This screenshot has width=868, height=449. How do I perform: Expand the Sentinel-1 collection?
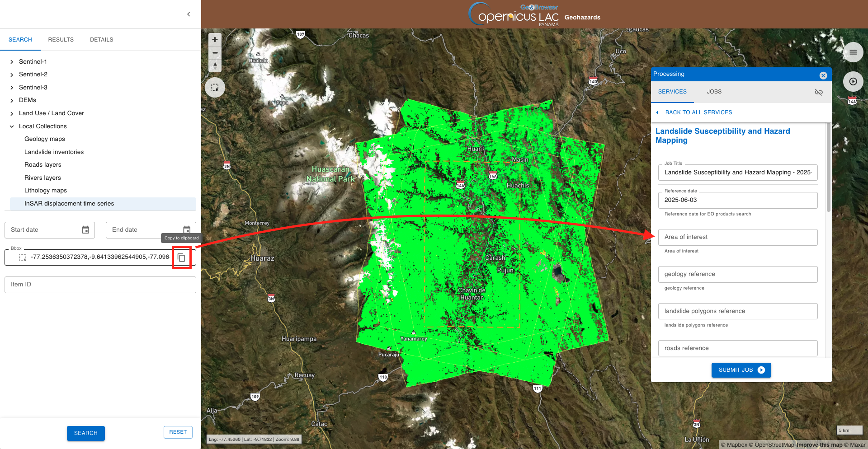pyautogui.click(x=12, y=62)
